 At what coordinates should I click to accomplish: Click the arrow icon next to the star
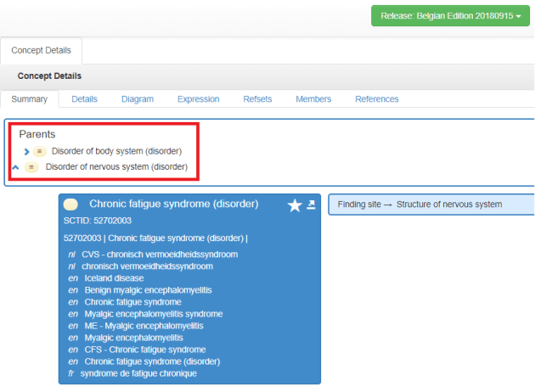pos(311,204)
